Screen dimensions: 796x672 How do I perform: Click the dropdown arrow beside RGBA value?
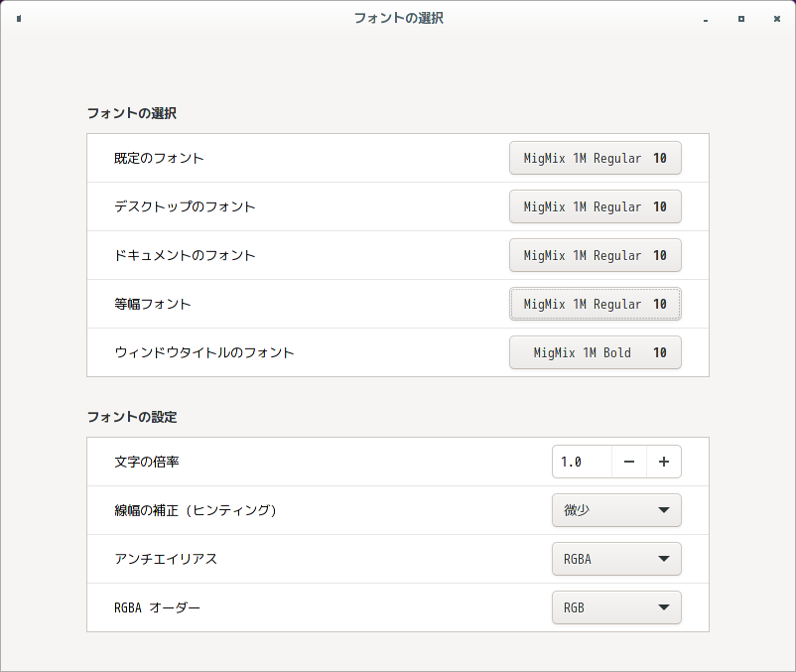pyautogui.click(x=664, y=559)
